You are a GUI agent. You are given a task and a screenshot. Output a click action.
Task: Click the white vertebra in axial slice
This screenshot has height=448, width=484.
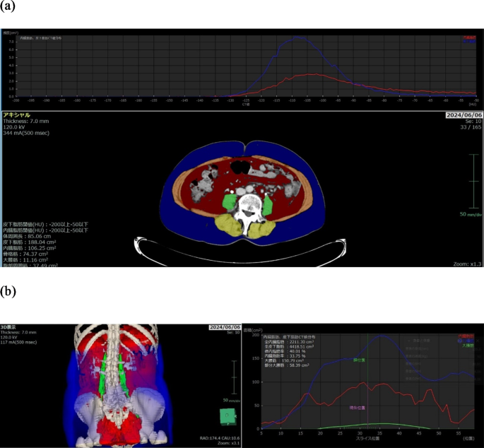click(249, 212)
